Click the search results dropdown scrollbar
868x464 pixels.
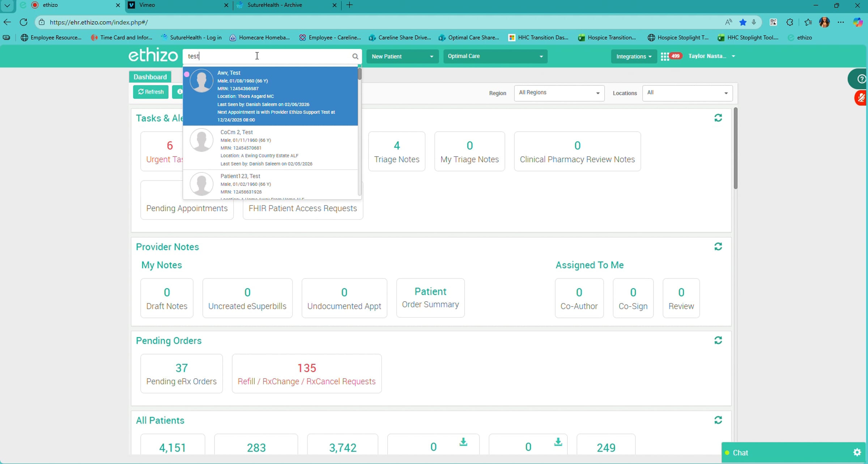pos(359,74)
